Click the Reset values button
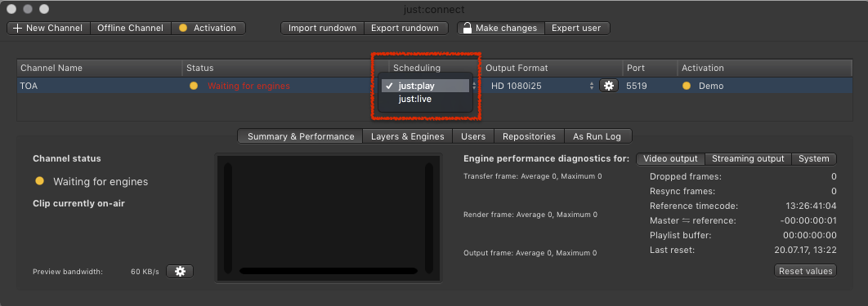 [805, 271]
